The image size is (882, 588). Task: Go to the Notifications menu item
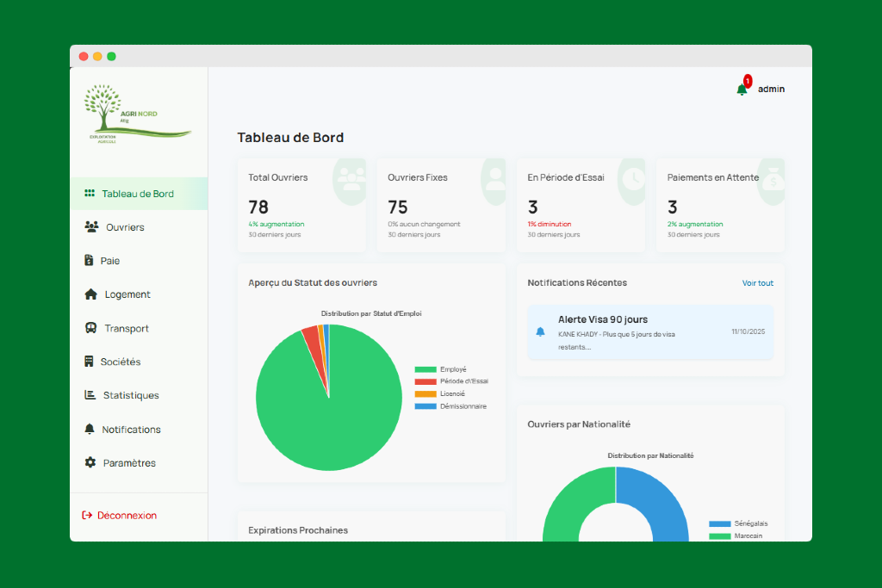[131, 429]
